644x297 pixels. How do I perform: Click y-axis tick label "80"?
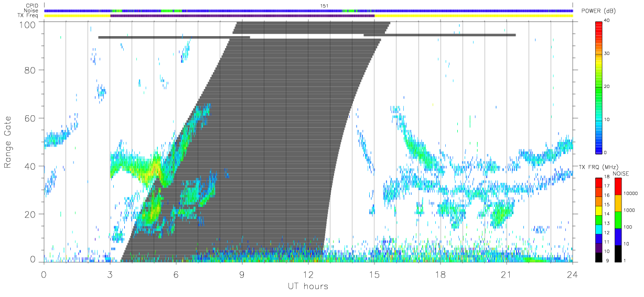tap(30, 70)
